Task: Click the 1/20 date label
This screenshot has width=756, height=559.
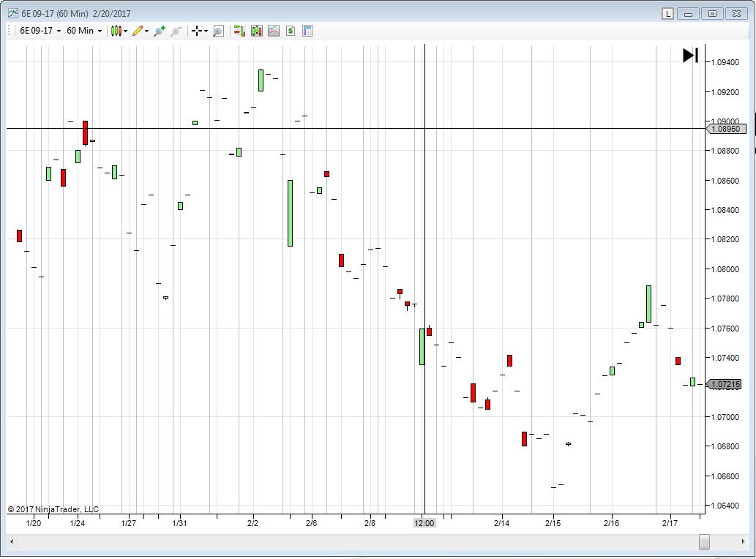Action: tap(33, 523)
